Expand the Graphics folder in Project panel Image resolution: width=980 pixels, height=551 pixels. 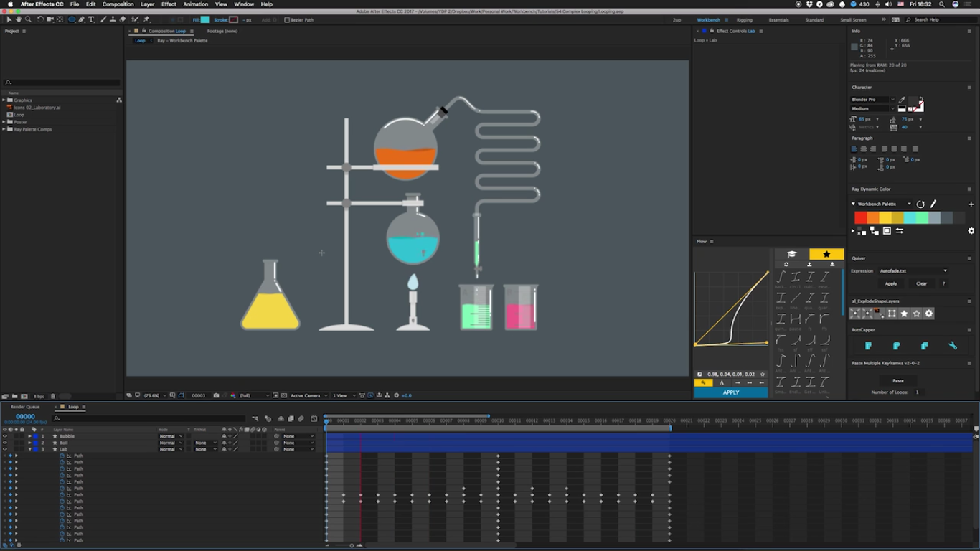[4, 100]
